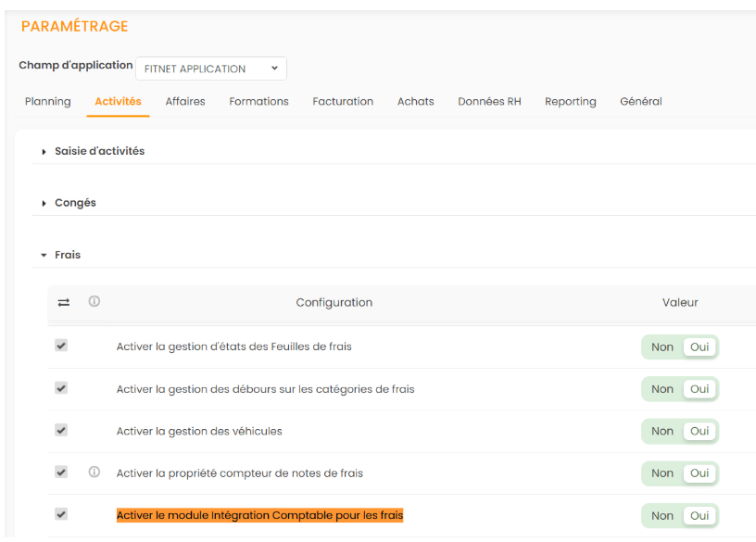The width and height of the screenshot is (756, 542).
Task: Collapse the Frais section
Action: pos(67,255)
